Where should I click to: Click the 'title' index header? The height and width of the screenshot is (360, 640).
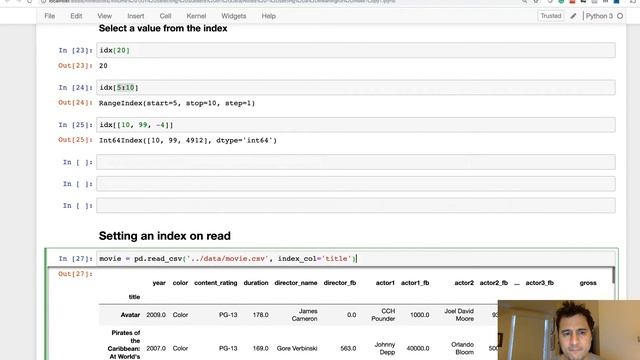pos(134,297)
